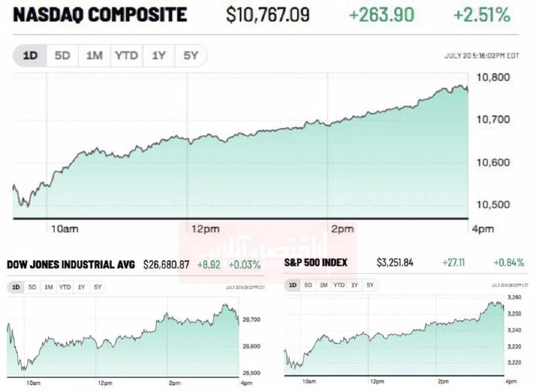Image resolution: width=535 pixels, height=392 pixels.
Task: Open the S&P 500 INDEX title
Action: tap(316, 263)
